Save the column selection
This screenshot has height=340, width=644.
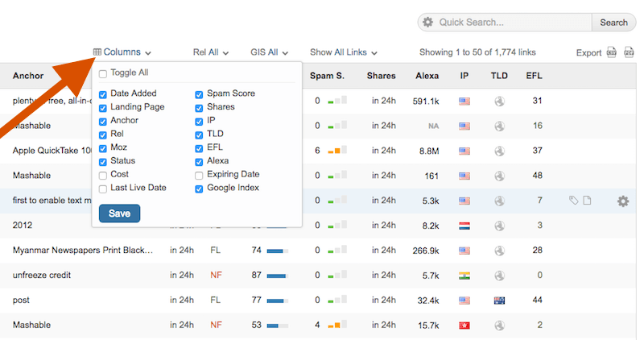119,214
